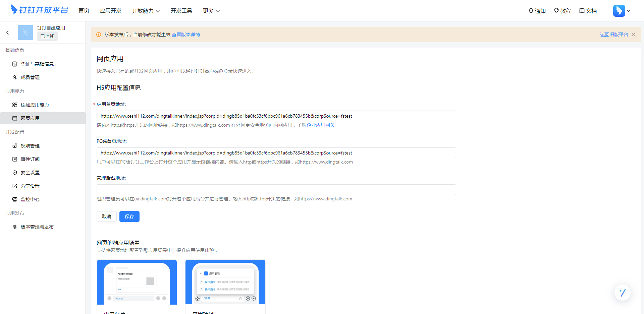Expand the 开放能力 dropdown menu
This screenshot has height=314, width=644.
coord(146,11)
